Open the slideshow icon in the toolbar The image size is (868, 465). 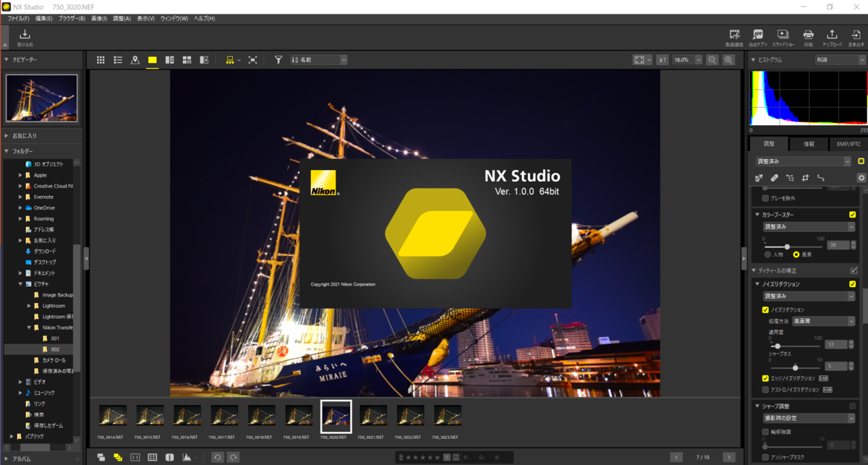click(783, 35)
